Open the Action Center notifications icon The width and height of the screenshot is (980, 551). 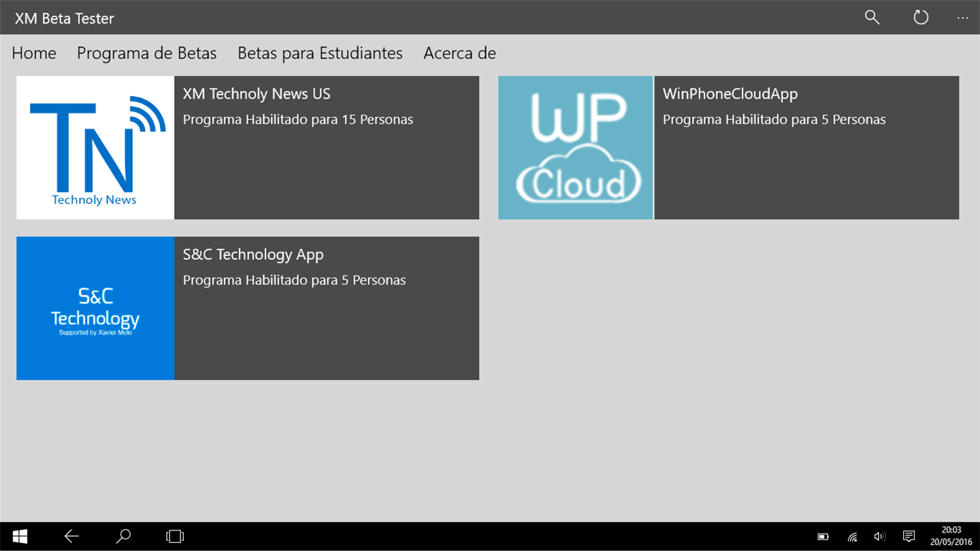click(x=909, y=537)
